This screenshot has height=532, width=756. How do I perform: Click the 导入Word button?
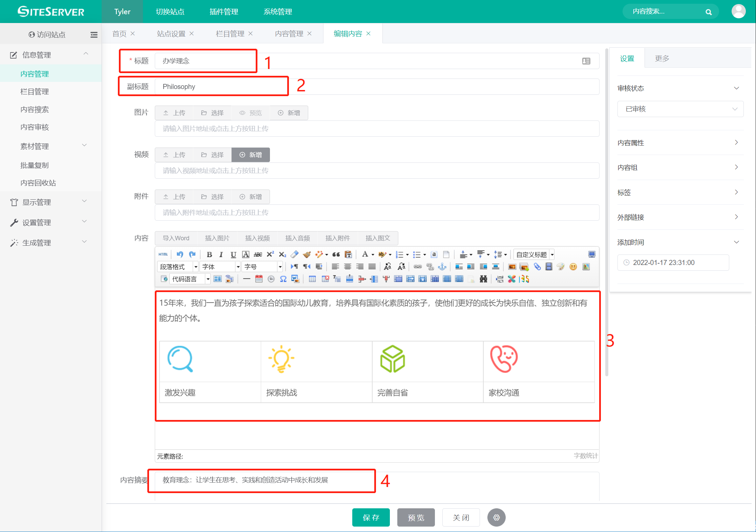[x=176, y=238]
